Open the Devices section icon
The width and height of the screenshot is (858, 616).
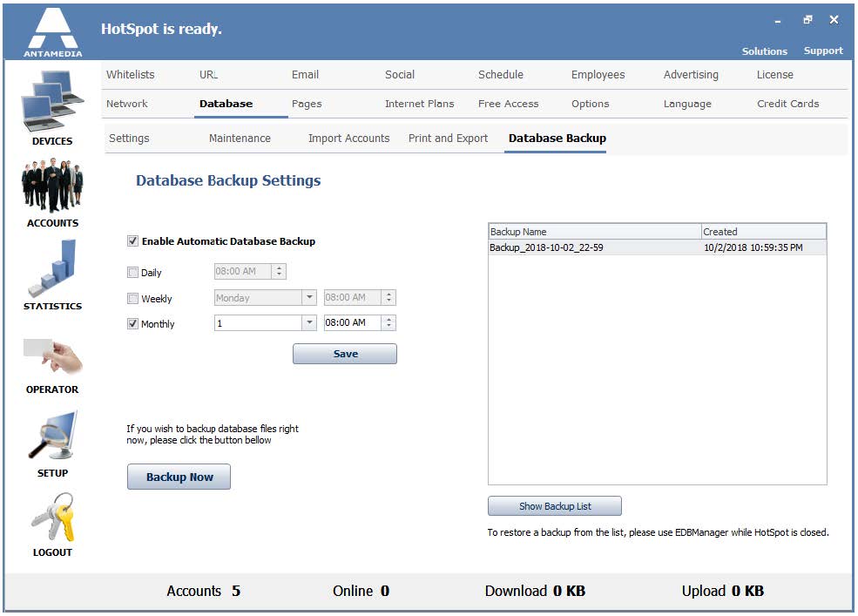click(52, 103)
